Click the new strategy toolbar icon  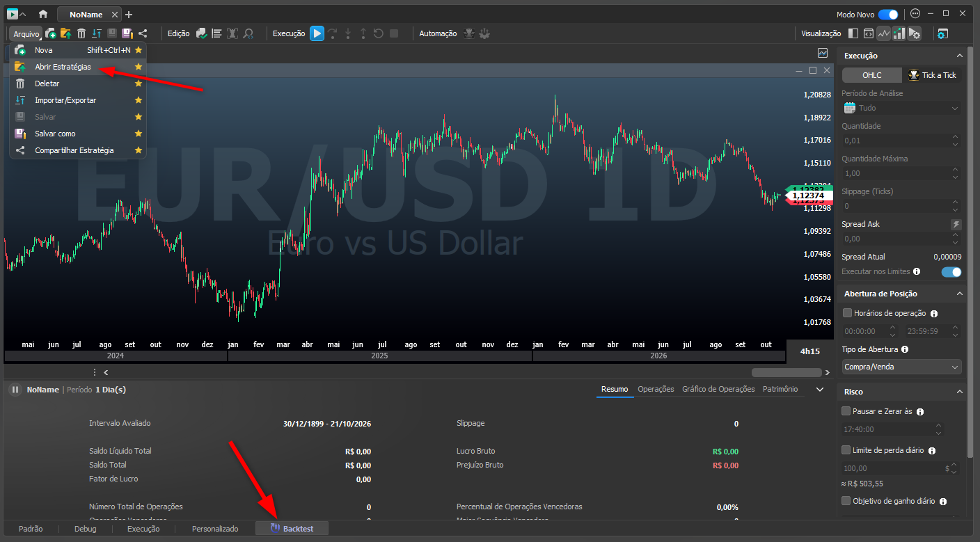(51, 33)
